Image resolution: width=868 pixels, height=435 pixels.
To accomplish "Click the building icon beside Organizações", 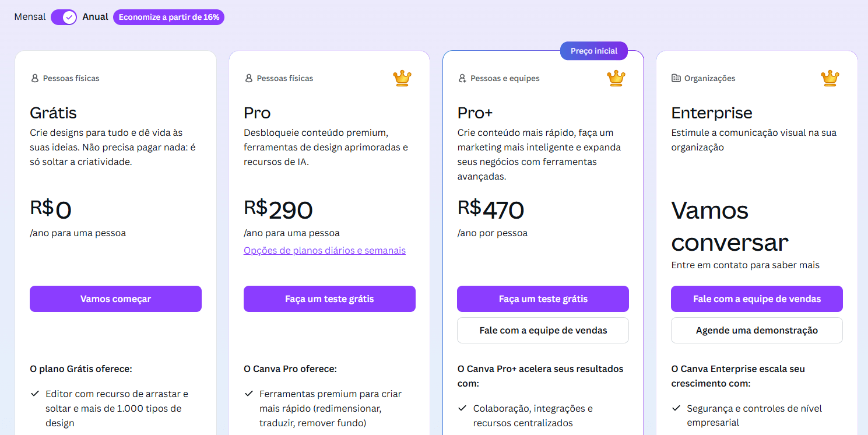I will point(677,78).
